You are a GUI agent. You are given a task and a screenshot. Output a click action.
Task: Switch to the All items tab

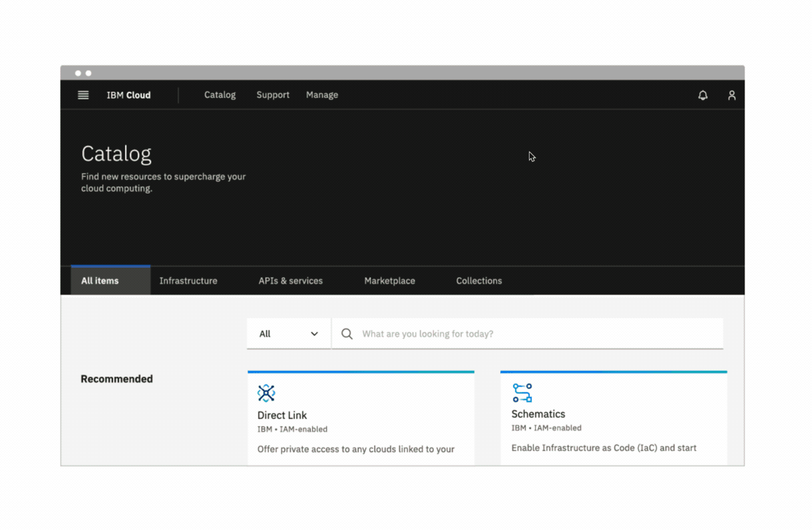pyautogui.click(x=100, y=281)
